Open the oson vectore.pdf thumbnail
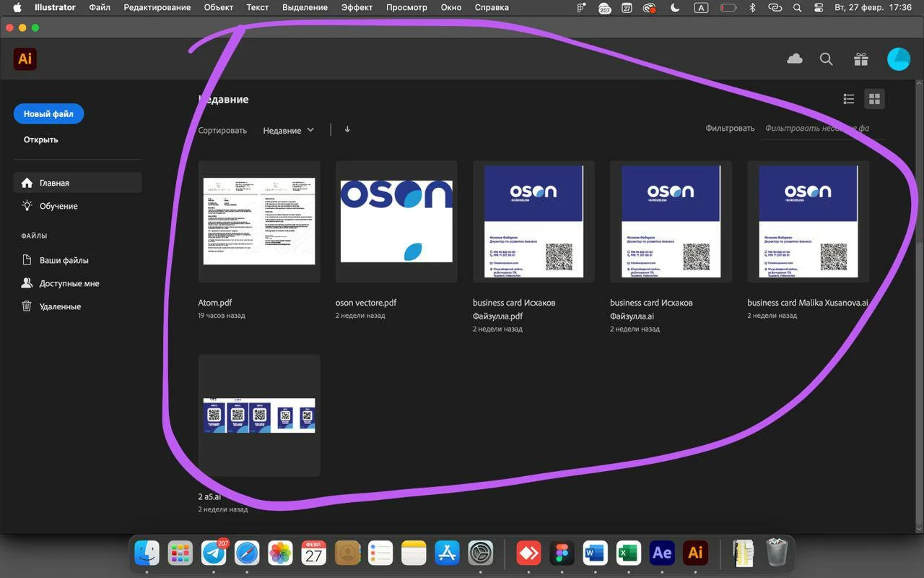The image size is (924, 578). [x=396, y=221]
